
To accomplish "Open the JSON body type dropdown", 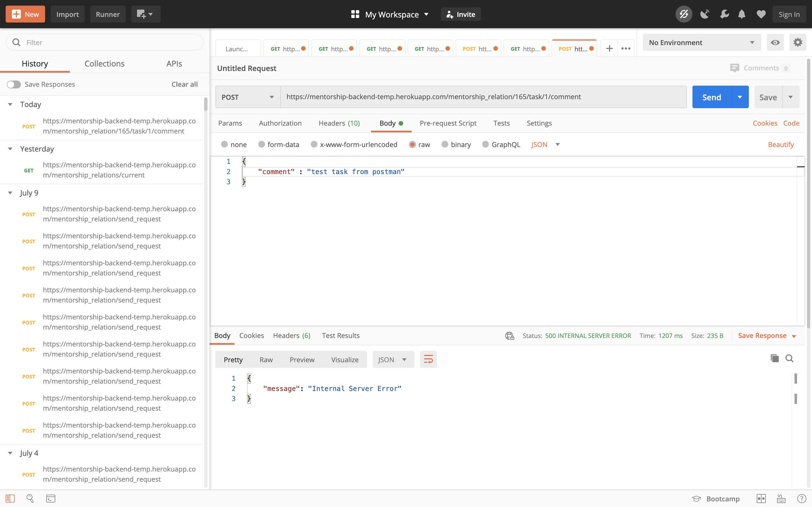I will [545, 144].
